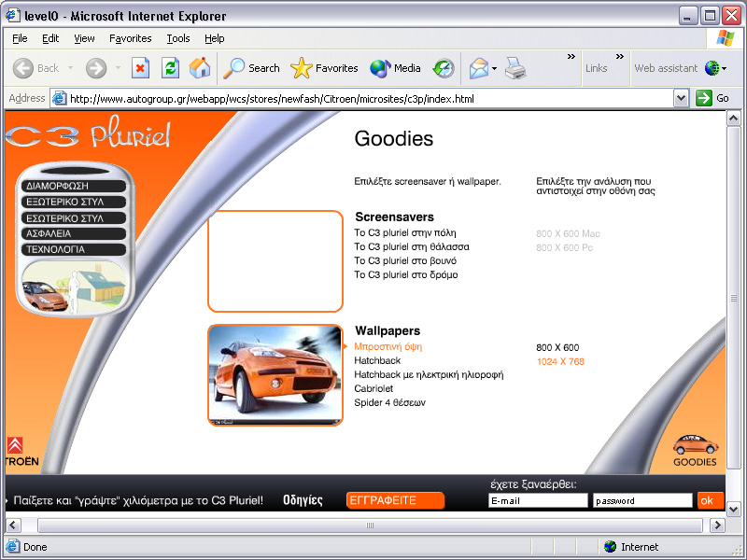747x560 pixels.
Task: Go to the Home page icon
Action: pyautogui.click(x=200, y=68)
